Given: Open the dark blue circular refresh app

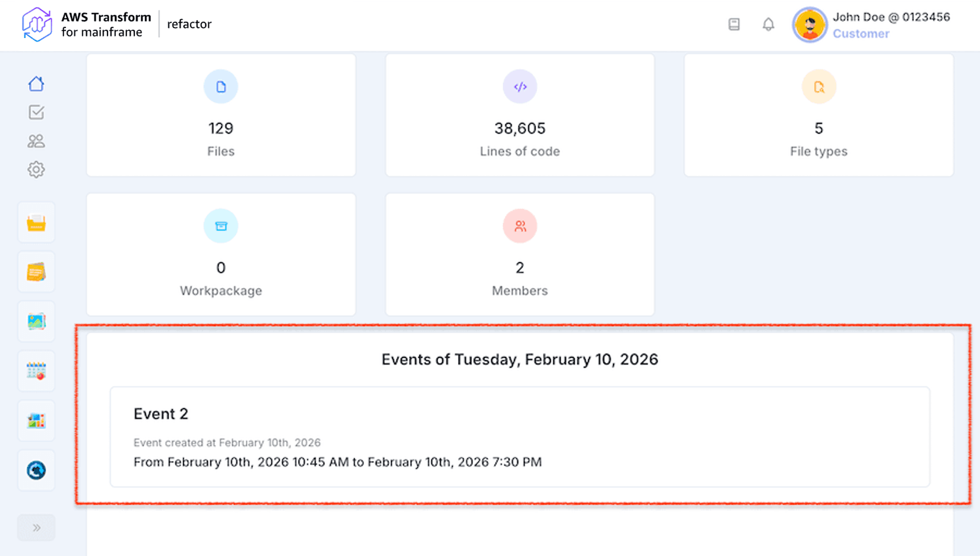Looking at the screenshot, I should coord(36,470).
